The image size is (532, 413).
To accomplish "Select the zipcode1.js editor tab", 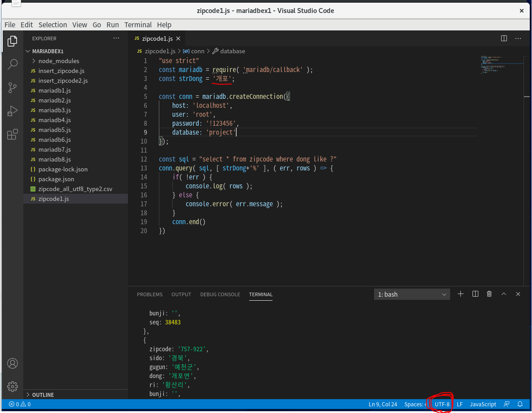I will (x=157, y=38).
